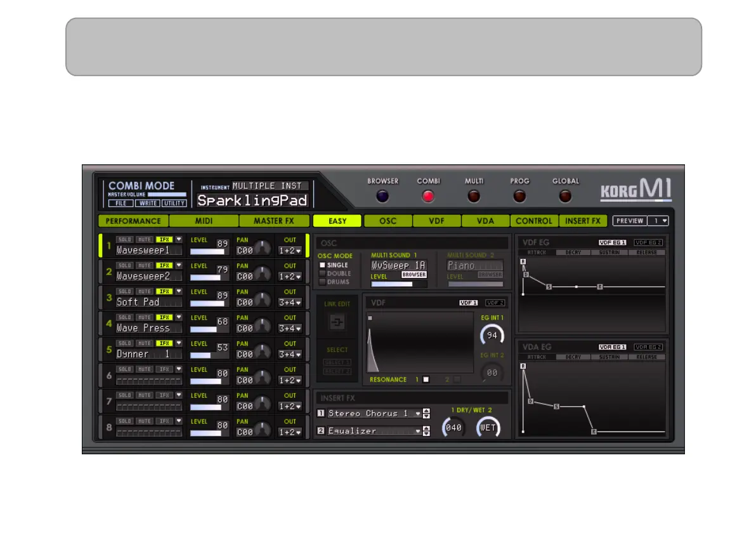Click the Multi Sound 1 LEVEL slider
The image size is (756, 533).
click(x=399, y=284)
